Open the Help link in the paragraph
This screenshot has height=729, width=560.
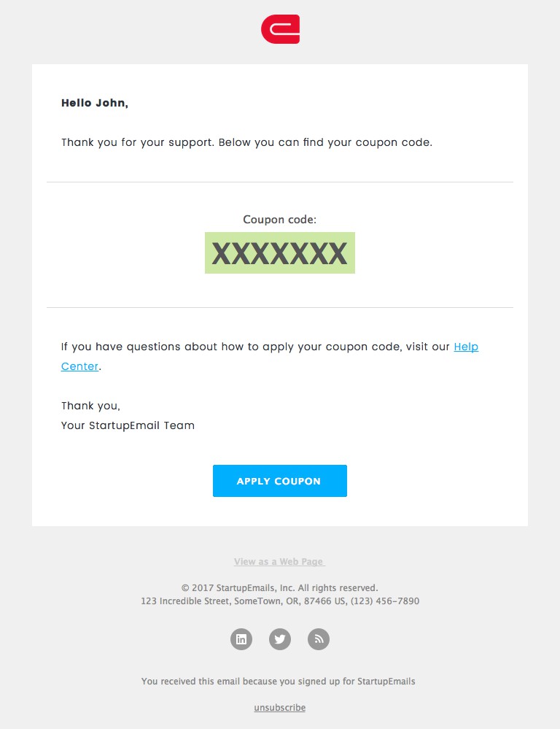[466, 347]
